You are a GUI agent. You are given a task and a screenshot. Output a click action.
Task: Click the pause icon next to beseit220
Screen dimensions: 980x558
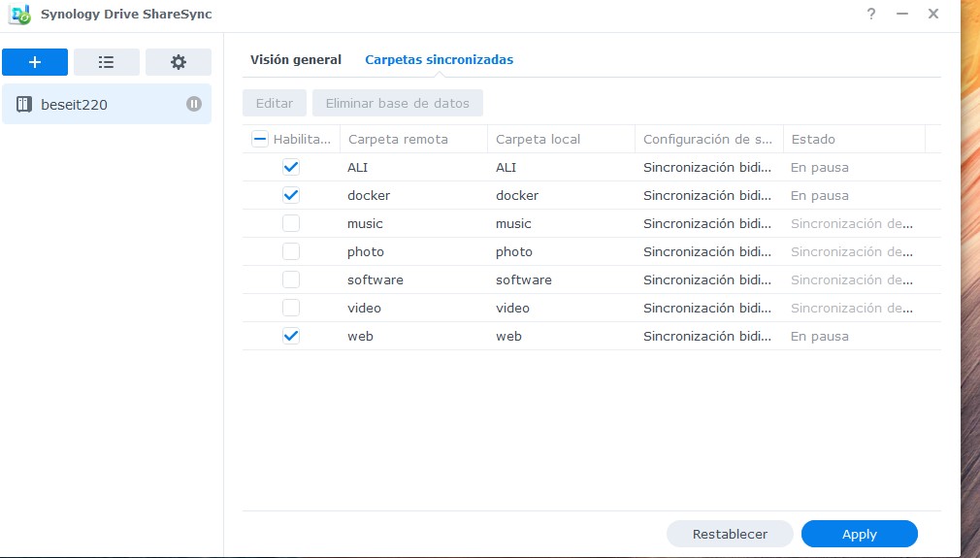tap(194, 104)
